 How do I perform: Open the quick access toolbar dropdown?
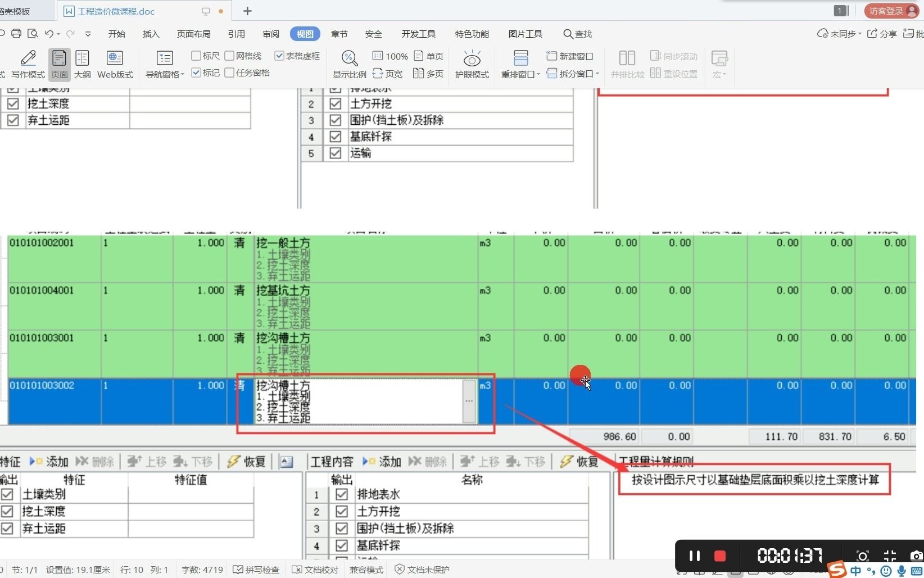(x=88, y=34)
